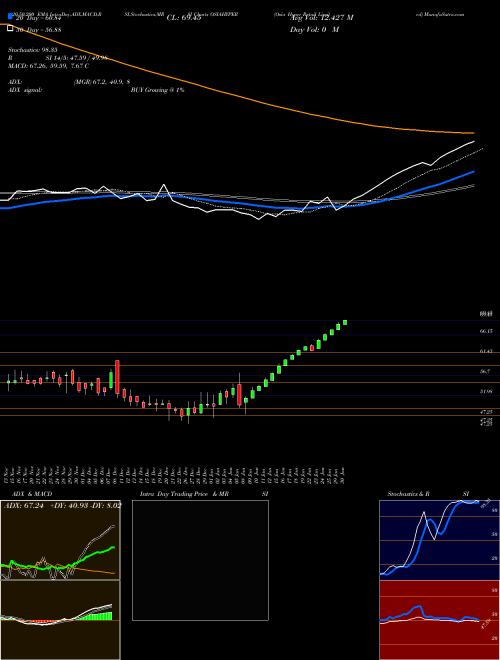Click the 51.98 price axis label
The width and height of the screenshot is (500, 660).
(486, 391)
